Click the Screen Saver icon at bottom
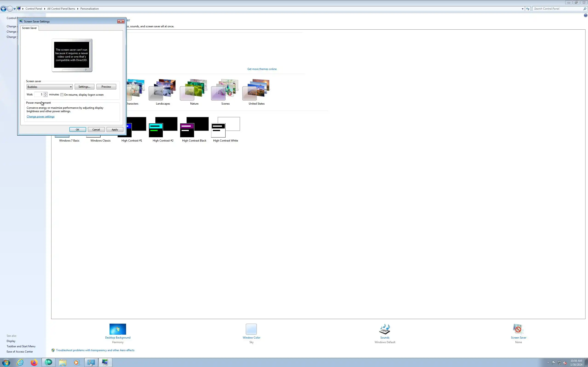 (518, 329)
